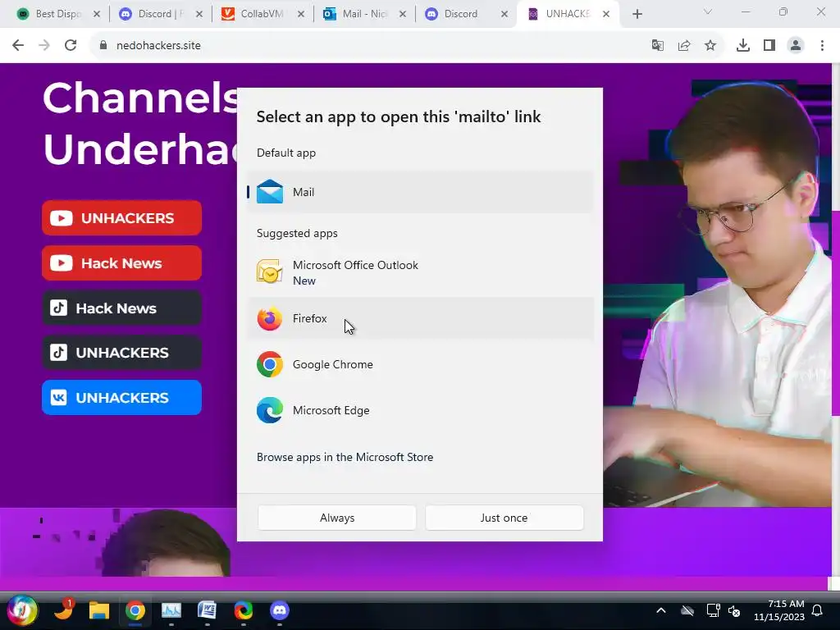The image size is (840, 630).
Task: Open the Start menu orb
Action: click(22, 610)
